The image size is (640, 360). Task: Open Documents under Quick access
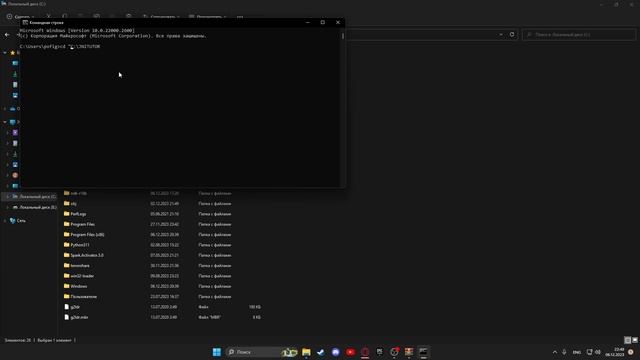click(x=15, y=85)
